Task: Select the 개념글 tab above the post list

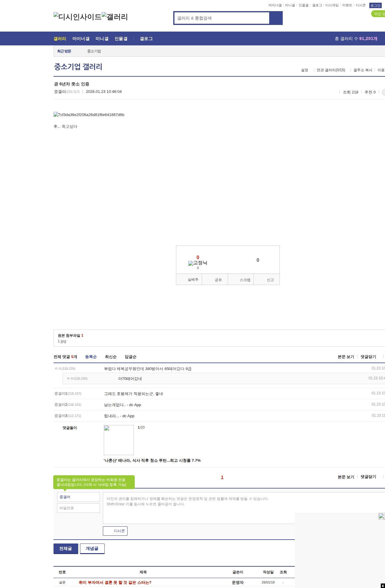Action: (x=92, y=549)
